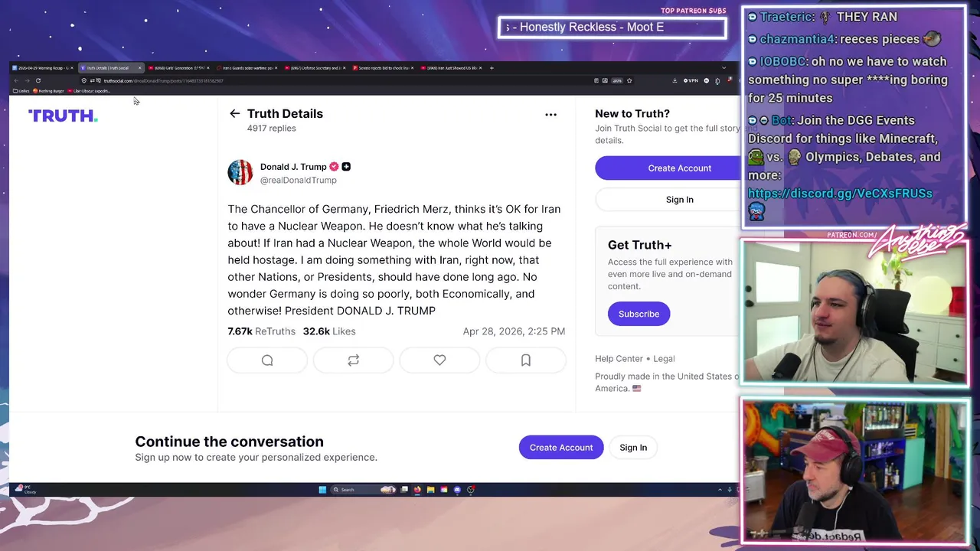The image size is (980, 551).
Task: Switch to the Girls' Generation tab
Action: [x=178, y=68]
